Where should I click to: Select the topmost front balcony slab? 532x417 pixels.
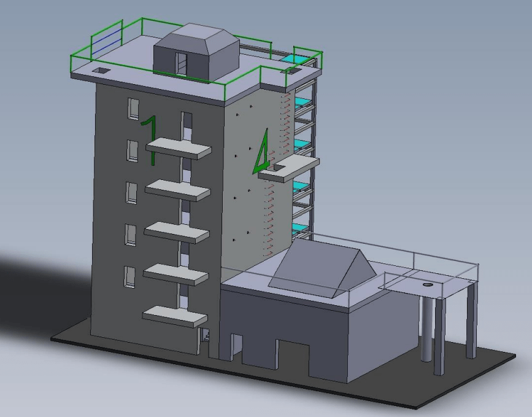[x=179, y=148]
